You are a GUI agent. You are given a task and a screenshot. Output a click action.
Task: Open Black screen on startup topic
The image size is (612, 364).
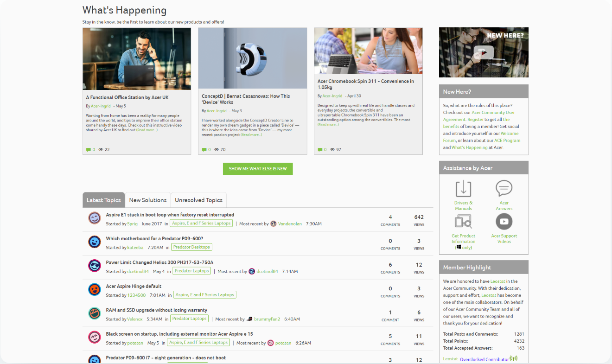coord(179,334)
